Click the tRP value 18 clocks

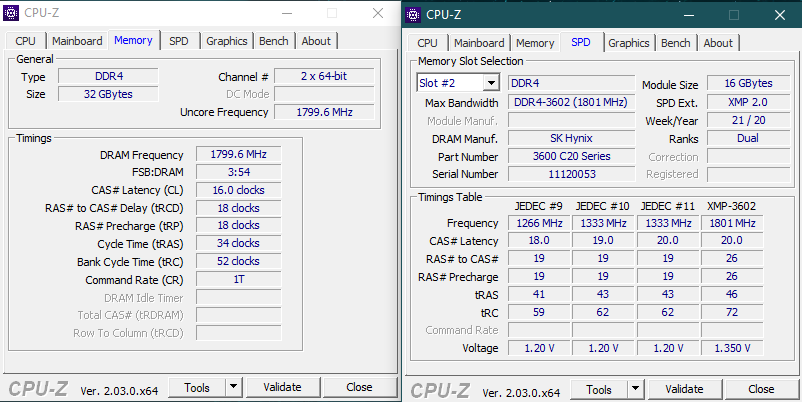(239, 226)
